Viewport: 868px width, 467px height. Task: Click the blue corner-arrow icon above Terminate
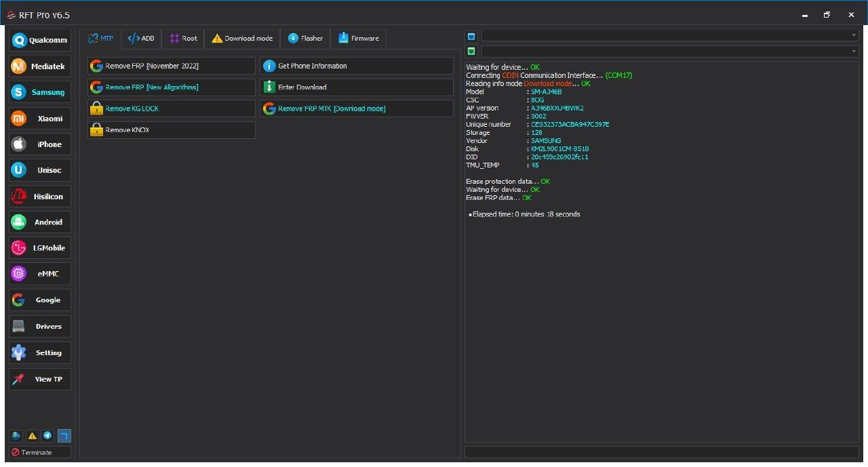pos(64,436)
